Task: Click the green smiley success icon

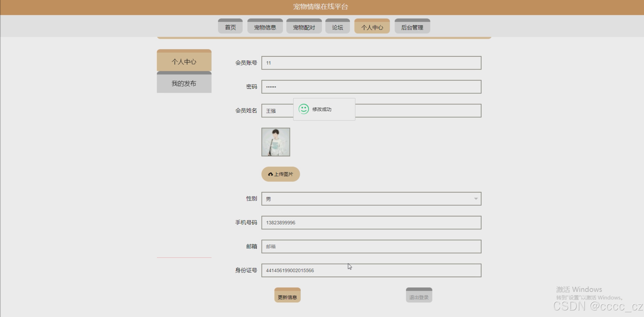Action: 304,109
